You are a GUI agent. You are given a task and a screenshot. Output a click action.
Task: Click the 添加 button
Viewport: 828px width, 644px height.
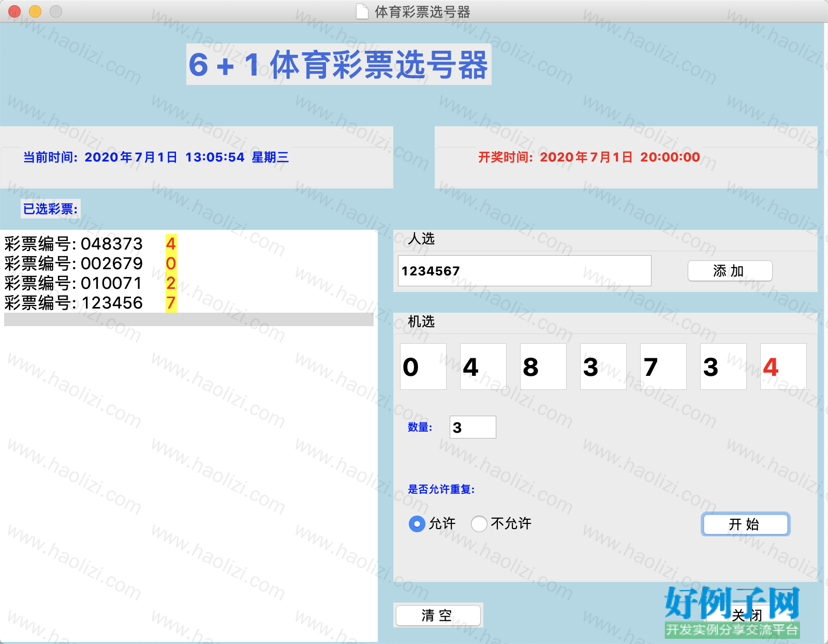point(730,271)
